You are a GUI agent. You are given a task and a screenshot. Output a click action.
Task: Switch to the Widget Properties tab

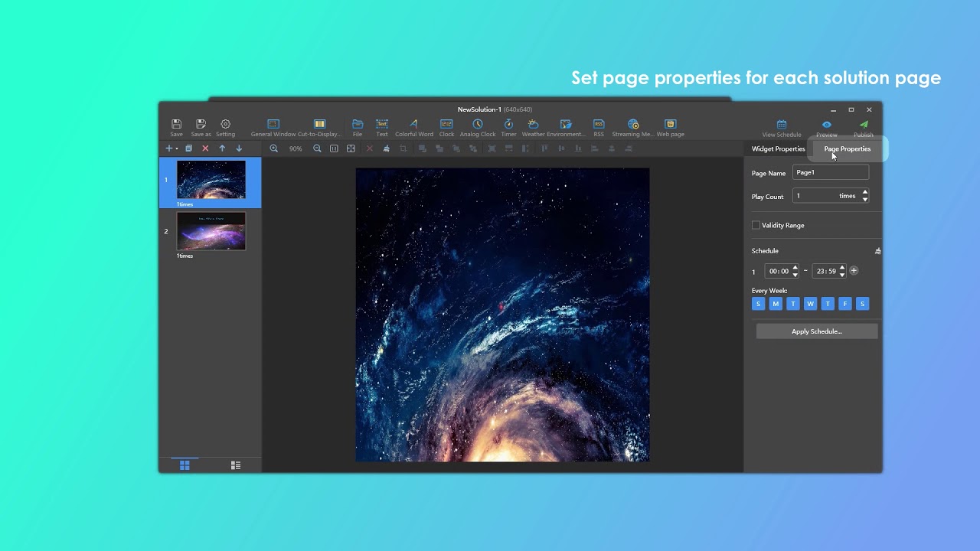click(x=779, y=148)
